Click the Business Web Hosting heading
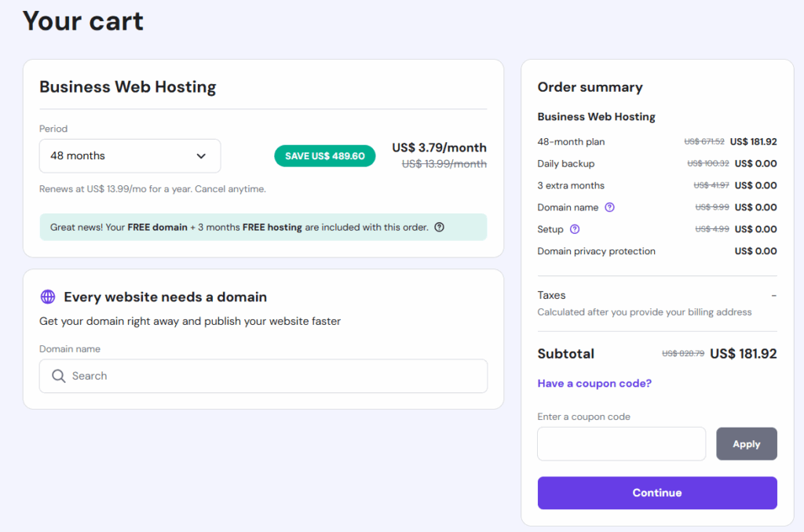Screen dimensions: 804x532 coord(127,87)
